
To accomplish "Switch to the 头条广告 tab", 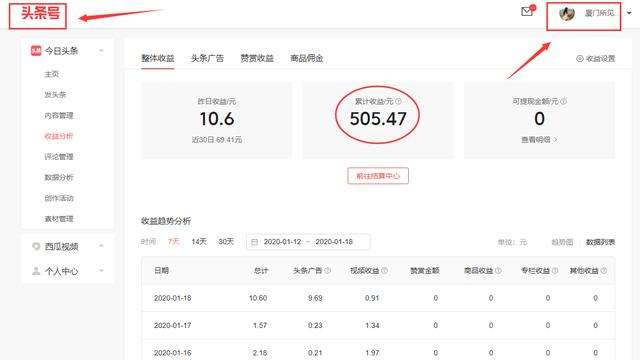I will pyautogui.click(x=207, y=58).
